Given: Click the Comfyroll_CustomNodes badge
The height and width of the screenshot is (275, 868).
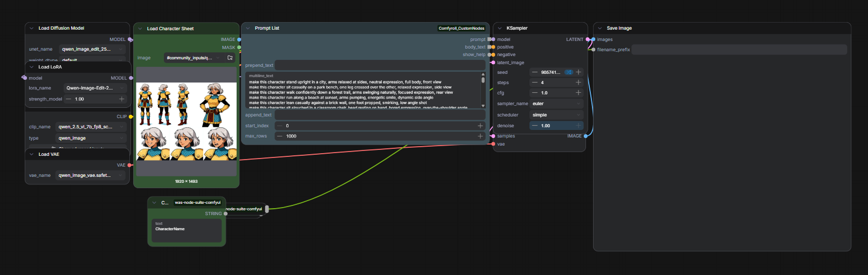Looking at the screenshot, I should 461,28.
